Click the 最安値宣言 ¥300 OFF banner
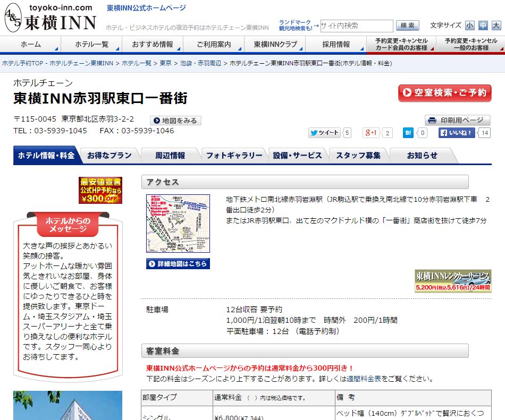 100,191
